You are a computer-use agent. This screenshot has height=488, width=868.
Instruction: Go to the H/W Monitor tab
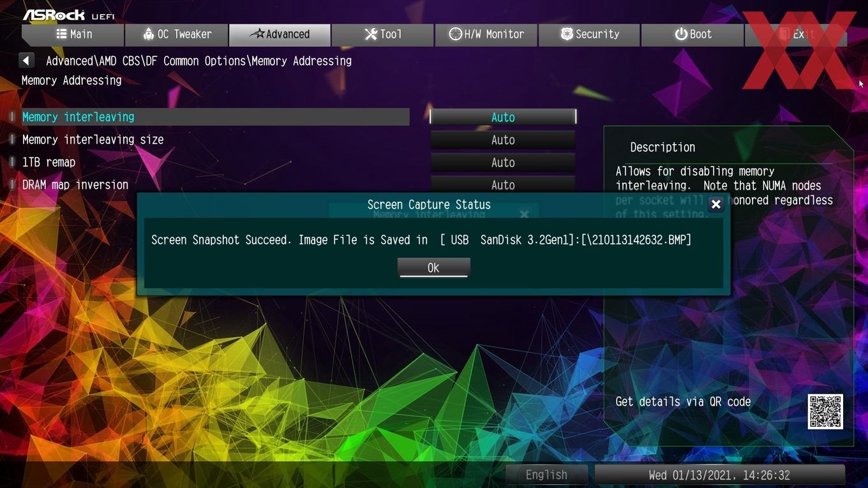pyautogui.click(x=486, y=34)
